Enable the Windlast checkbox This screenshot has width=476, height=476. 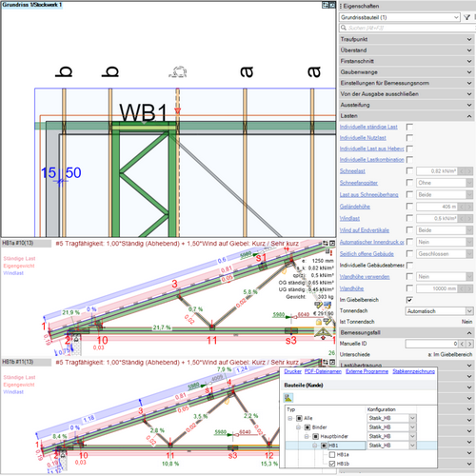point(409,218)
